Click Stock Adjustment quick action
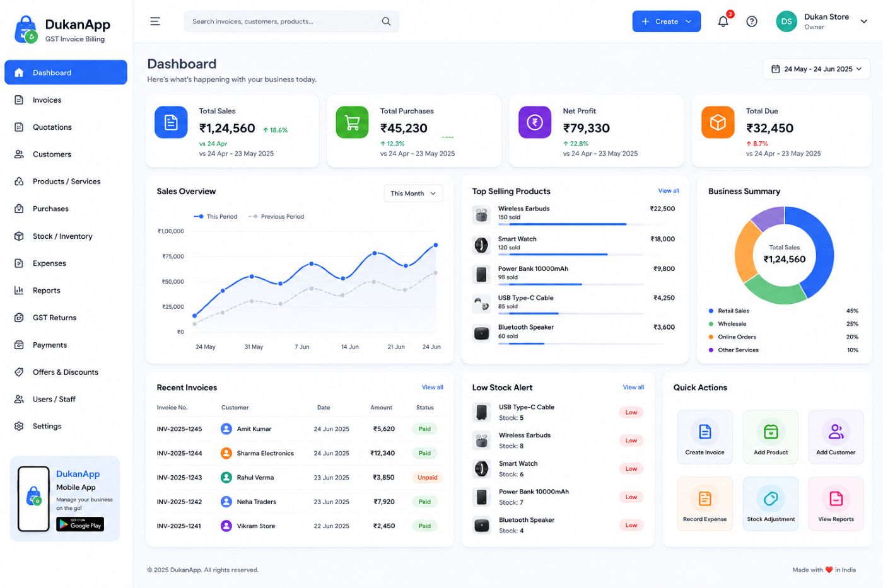 (771, 504)
